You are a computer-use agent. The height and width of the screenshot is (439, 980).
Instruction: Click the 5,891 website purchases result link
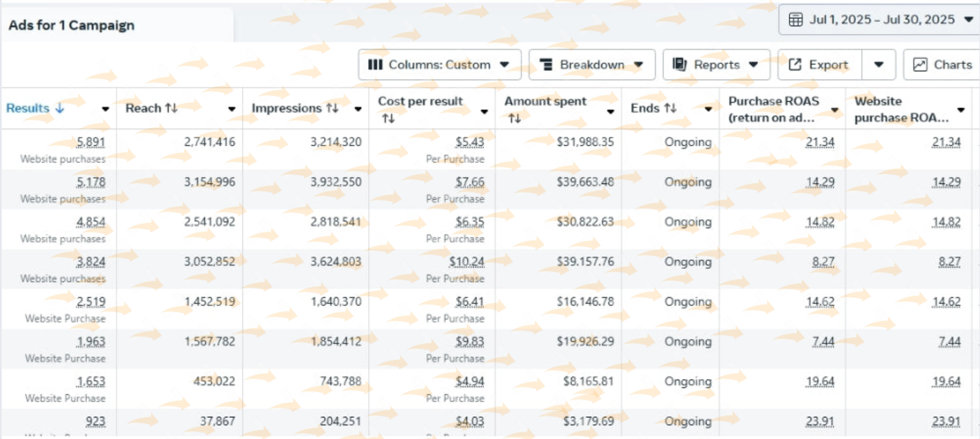pos(91,142)
